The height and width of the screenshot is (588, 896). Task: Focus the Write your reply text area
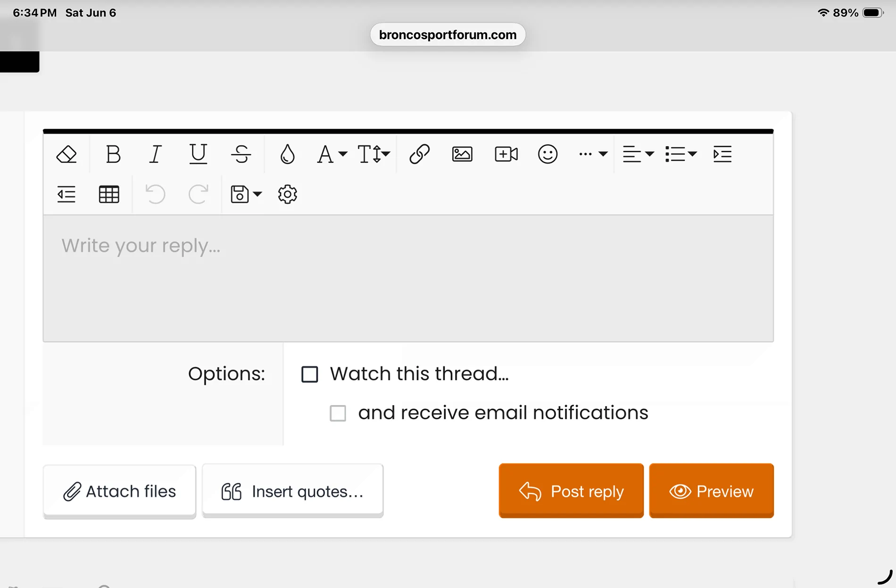[x=408, y=278]
